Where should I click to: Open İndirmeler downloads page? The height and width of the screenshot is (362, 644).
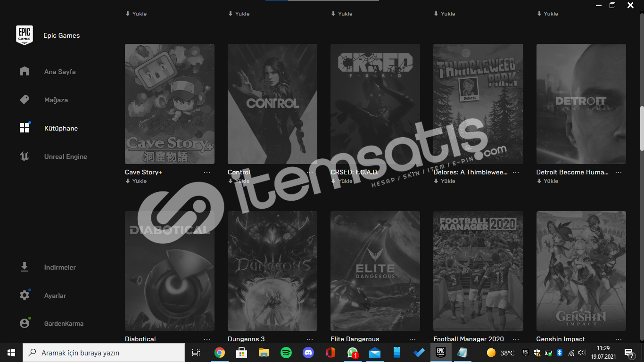click(x=60, y=267)
